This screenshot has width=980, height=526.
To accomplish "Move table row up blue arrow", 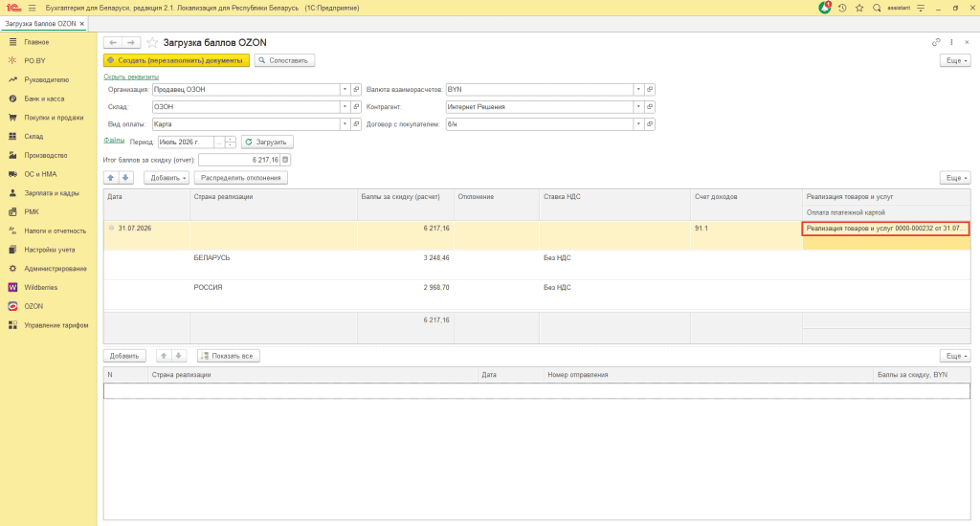I will [x=111, y=178].
